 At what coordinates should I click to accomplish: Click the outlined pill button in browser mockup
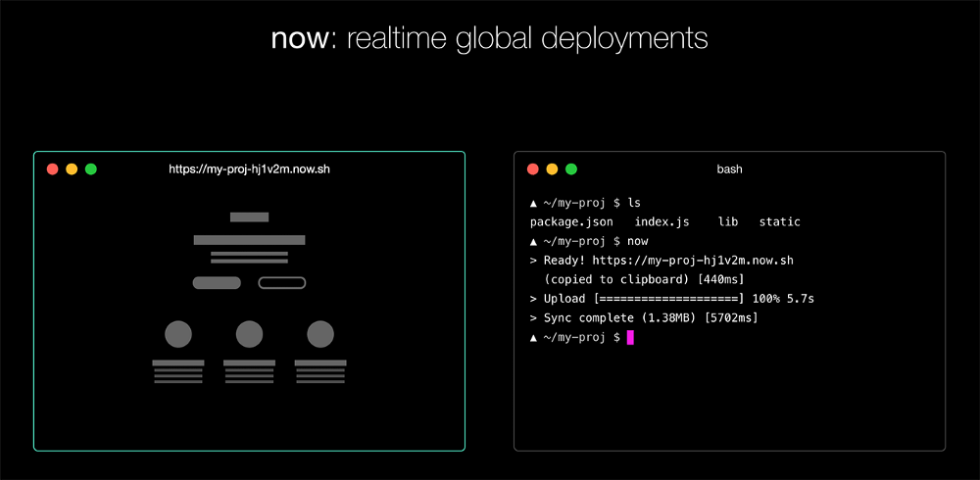coord(282,283)
